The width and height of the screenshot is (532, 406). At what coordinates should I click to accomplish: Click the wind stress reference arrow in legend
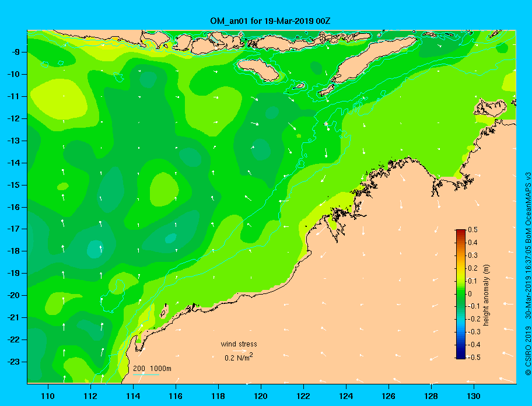pos(239,351)
